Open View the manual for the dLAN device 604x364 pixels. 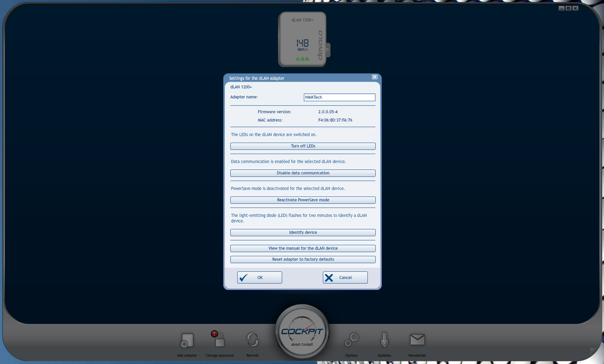coord(303,248)
